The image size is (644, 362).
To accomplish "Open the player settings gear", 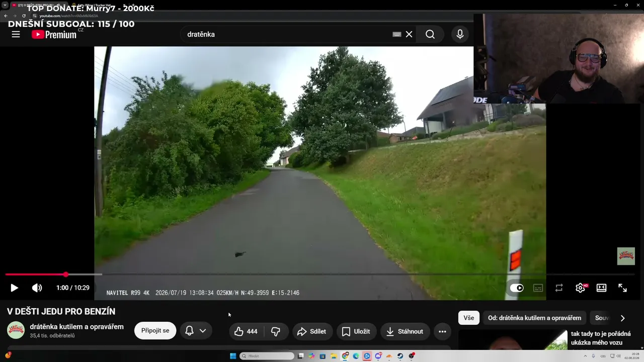I will point(581,288).
